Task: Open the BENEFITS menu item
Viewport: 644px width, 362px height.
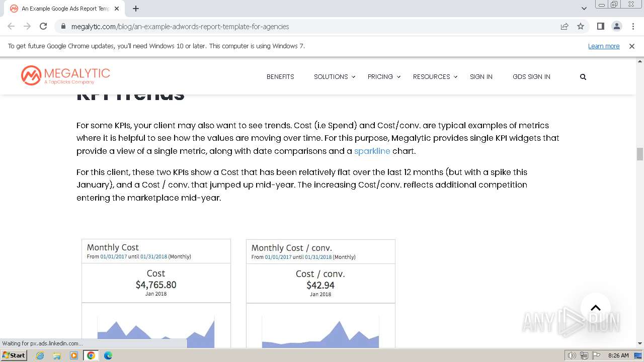Action: tap(280, 77)
